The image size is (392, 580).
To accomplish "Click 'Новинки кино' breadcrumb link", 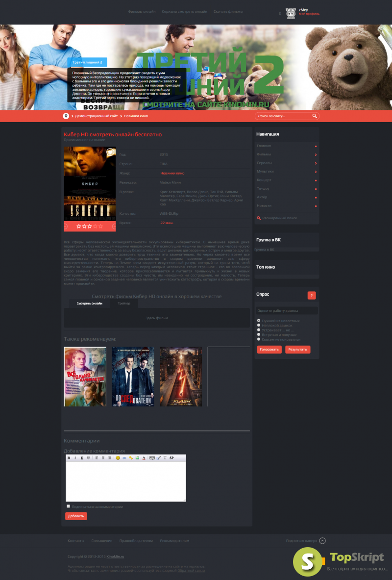I will pyautogui.click(x=136, y=116).
